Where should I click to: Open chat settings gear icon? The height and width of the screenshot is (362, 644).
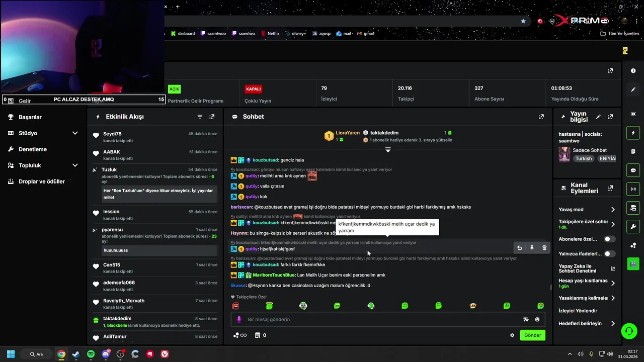point(512,335)
